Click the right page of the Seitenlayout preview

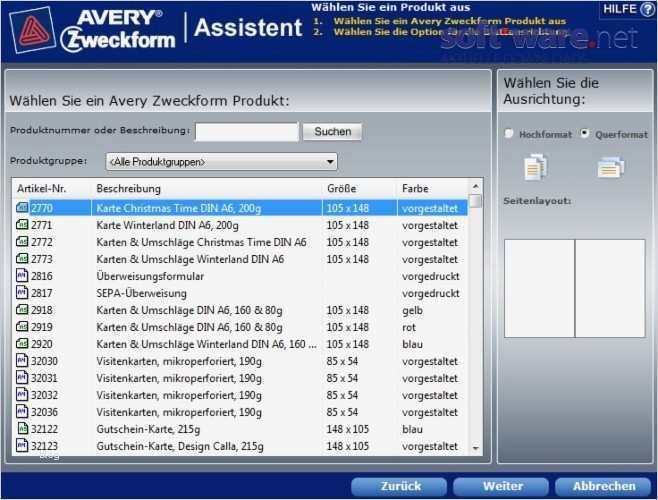coord(610,288)
